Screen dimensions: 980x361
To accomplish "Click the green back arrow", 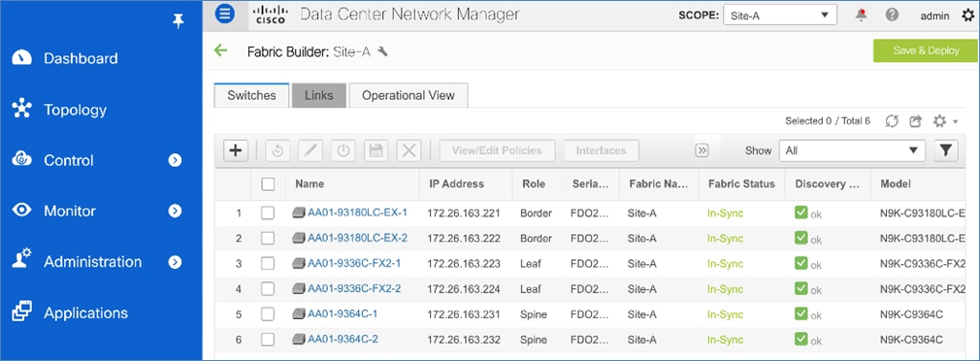I will (x=220, y=50).
